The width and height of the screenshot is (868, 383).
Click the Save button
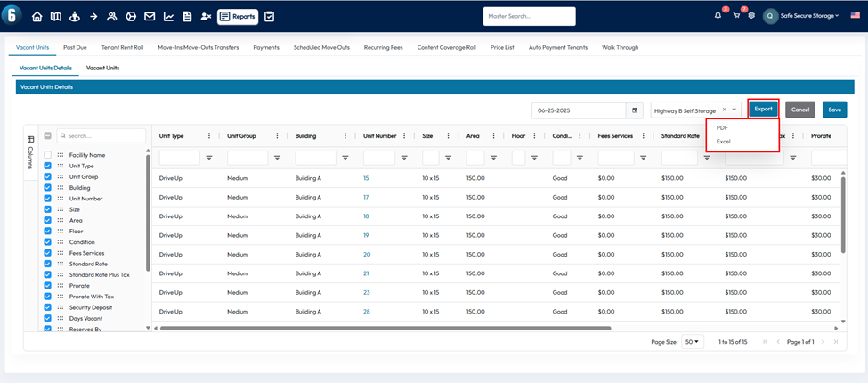[834, 110]
